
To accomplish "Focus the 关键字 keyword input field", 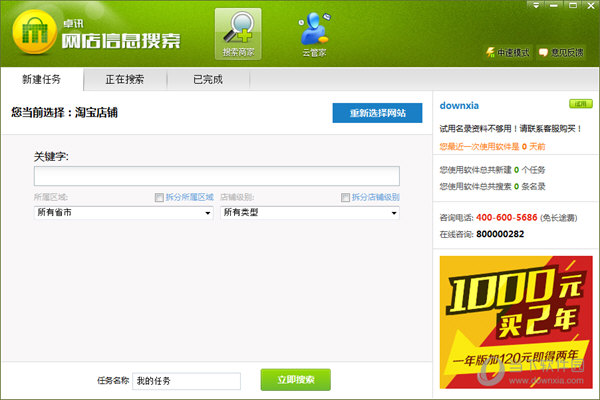I will coord(217,176).
